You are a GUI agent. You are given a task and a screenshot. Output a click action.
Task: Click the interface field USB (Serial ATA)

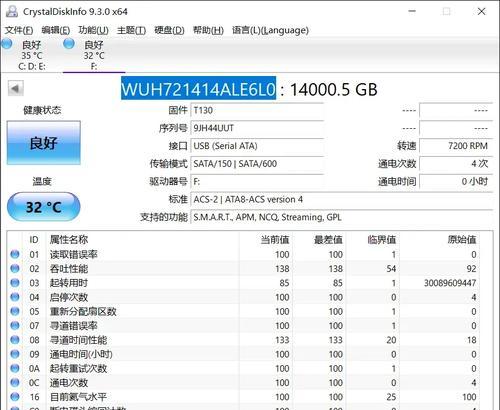pos(257,146)
